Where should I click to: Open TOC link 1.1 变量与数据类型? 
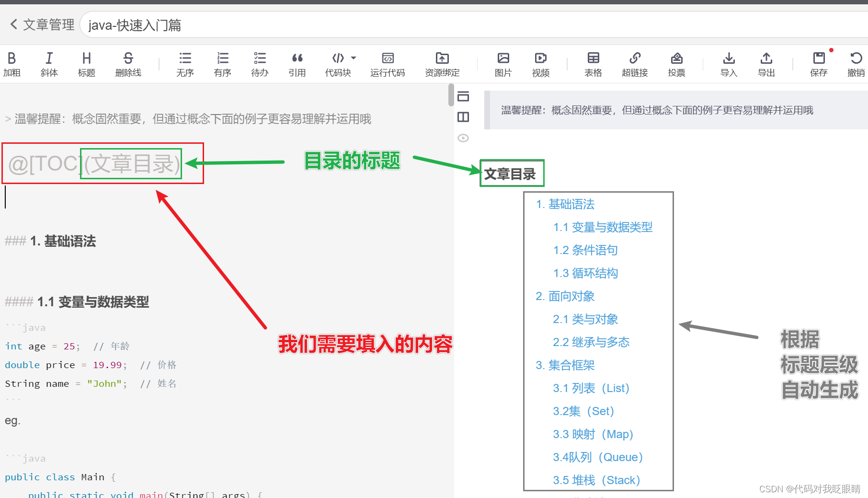click(x=603, y=227)
